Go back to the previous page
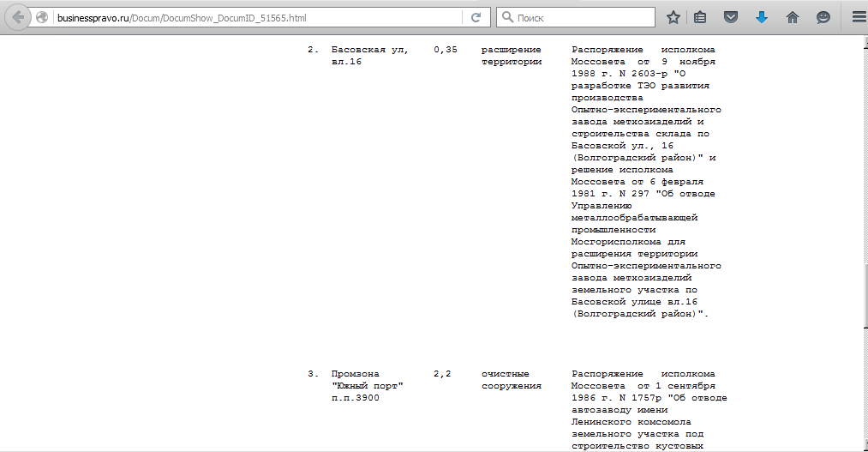The height and width of the screenshot is (452, 868). click(18, 17)
